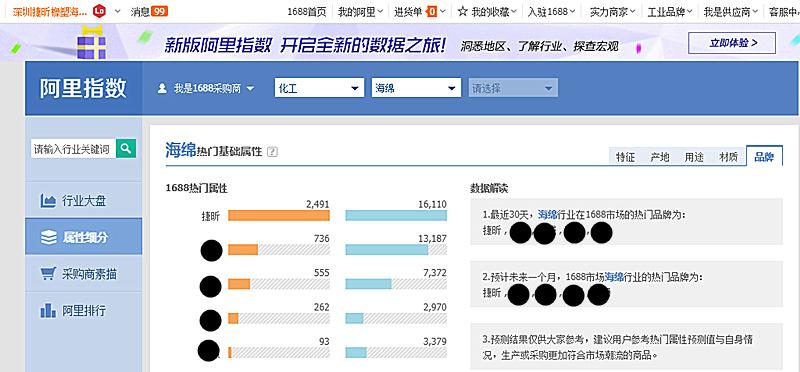Open 行业大盘 chart icon in sidebar
The width and height of the screenshot is (800, 372).
click(x=48, y=201)
